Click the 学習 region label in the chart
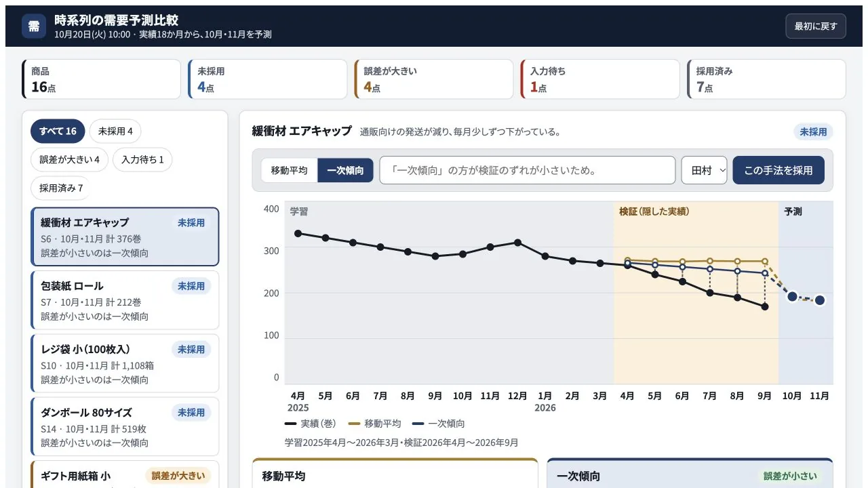 click(x=299, y=211)
